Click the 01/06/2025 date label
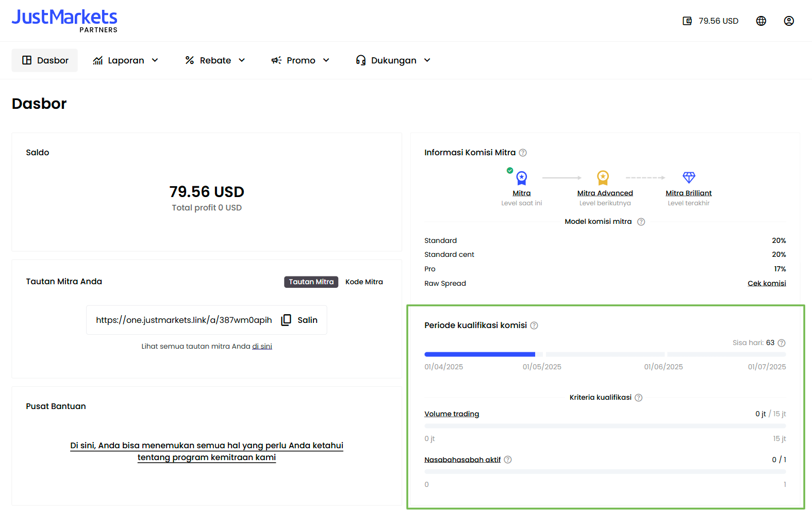 click(664, 367)
